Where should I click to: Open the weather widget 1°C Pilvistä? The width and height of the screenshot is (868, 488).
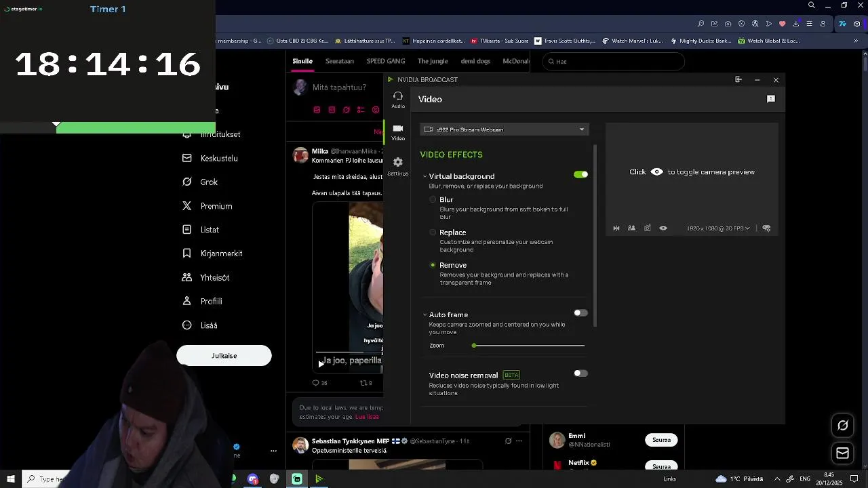738,479
